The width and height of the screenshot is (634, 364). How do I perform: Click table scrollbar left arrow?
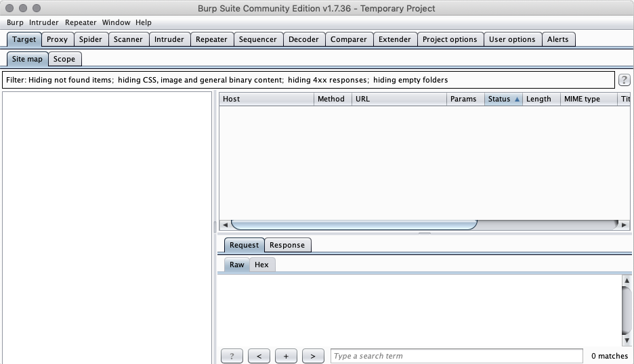click(225, 225)
